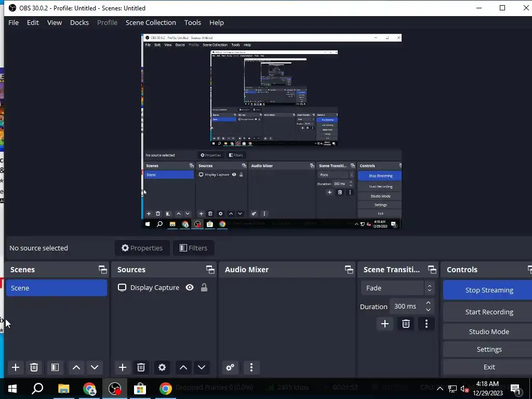Click the monitor icon beside Display Capture
Screen dimensions: 532x399
pos(122,288)
